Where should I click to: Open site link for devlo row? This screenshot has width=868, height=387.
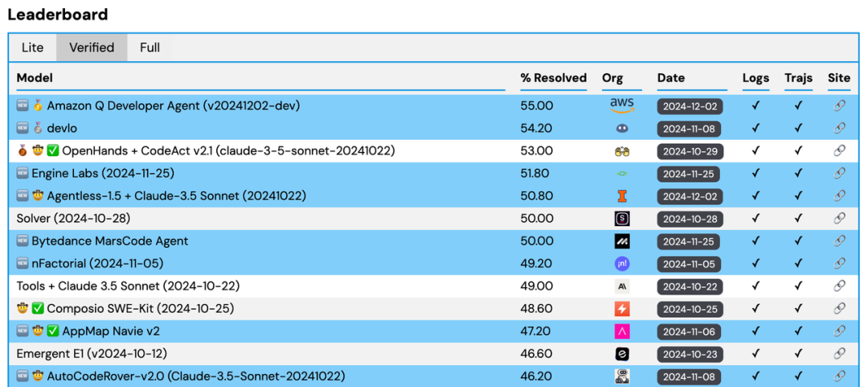click(839, 128)
